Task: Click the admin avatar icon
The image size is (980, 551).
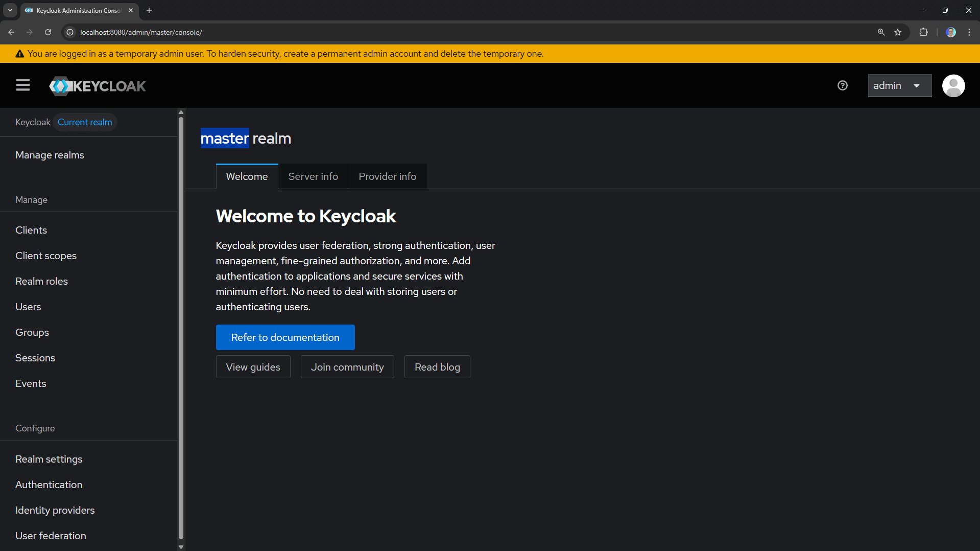Action: [x=953, y=85]
